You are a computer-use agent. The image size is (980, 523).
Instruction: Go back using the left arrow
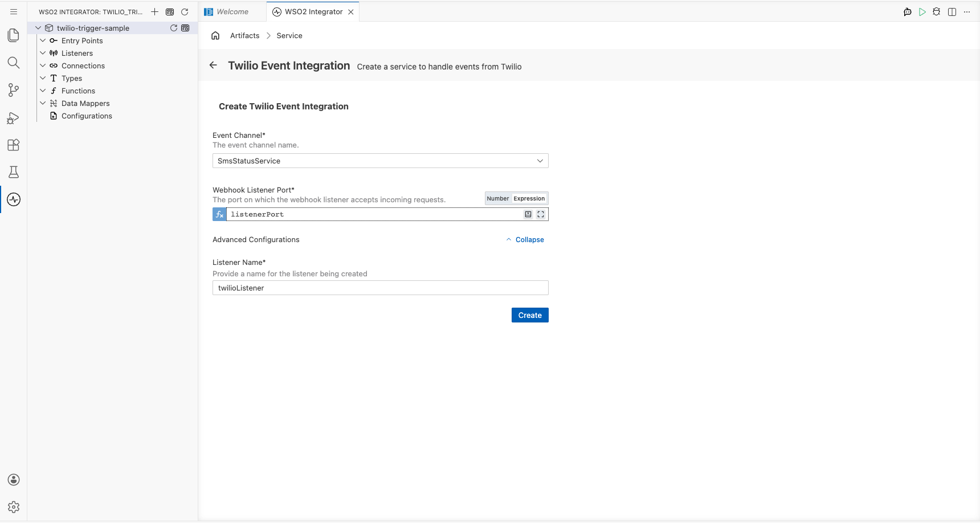(213, 65)
